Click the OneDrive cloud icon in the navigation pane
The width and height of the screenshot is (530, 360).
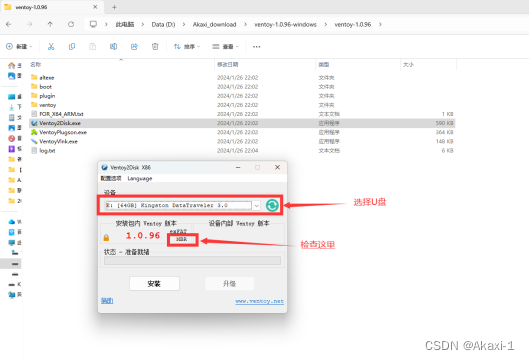[x=11, y=222]
